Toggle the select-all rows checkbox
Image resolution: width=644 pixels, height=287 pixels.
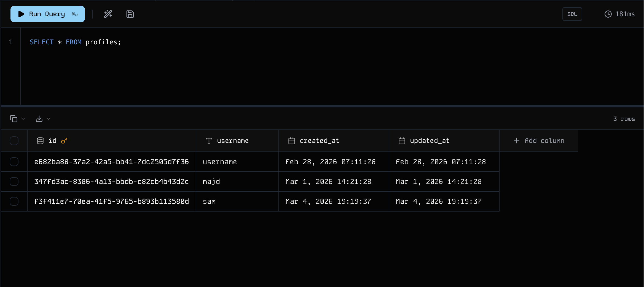pyautogui.click(x=14, y=141)
